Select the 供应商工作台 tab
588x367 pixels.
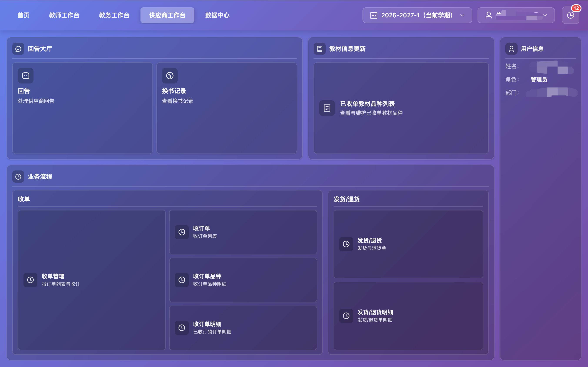click(167, 15)
